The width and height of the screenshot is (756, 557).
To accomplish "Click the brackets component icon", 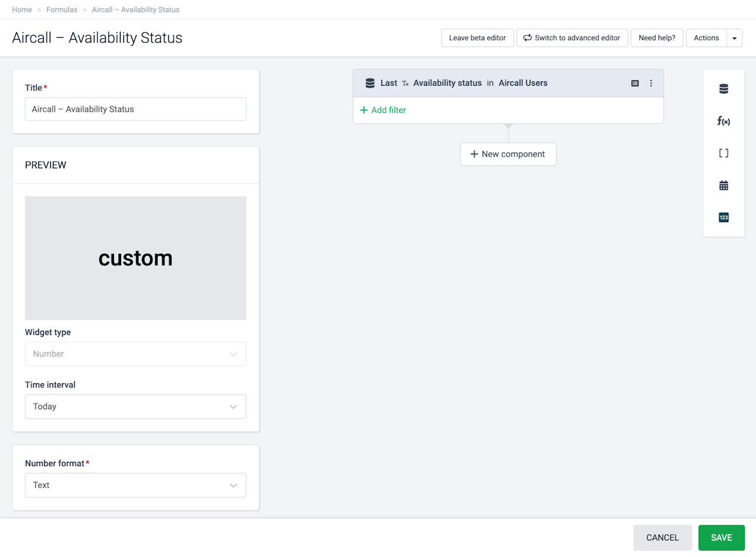I will 724,153.
